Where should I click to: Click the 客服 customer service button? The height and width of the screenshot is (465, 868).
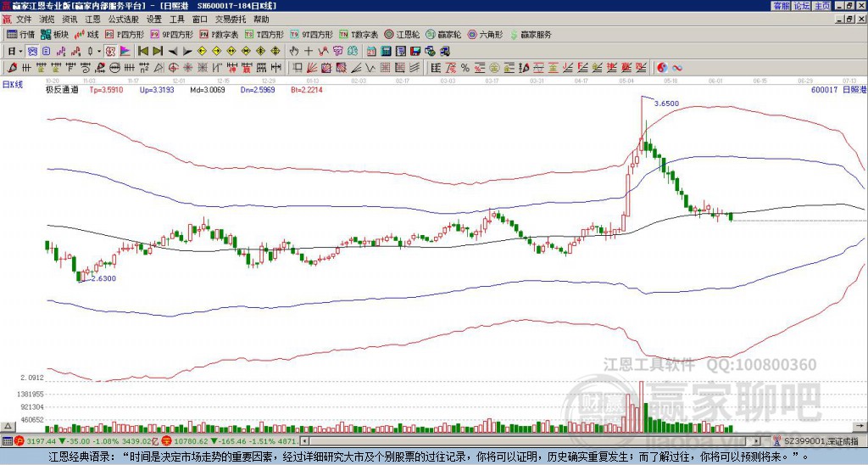click(782, 6)
